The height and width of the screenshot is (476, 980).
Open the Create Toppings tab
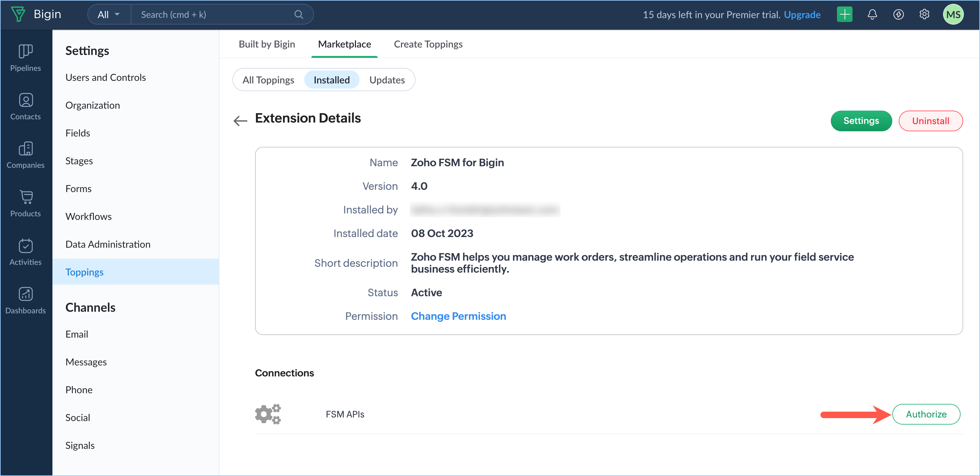click(428, 44)
